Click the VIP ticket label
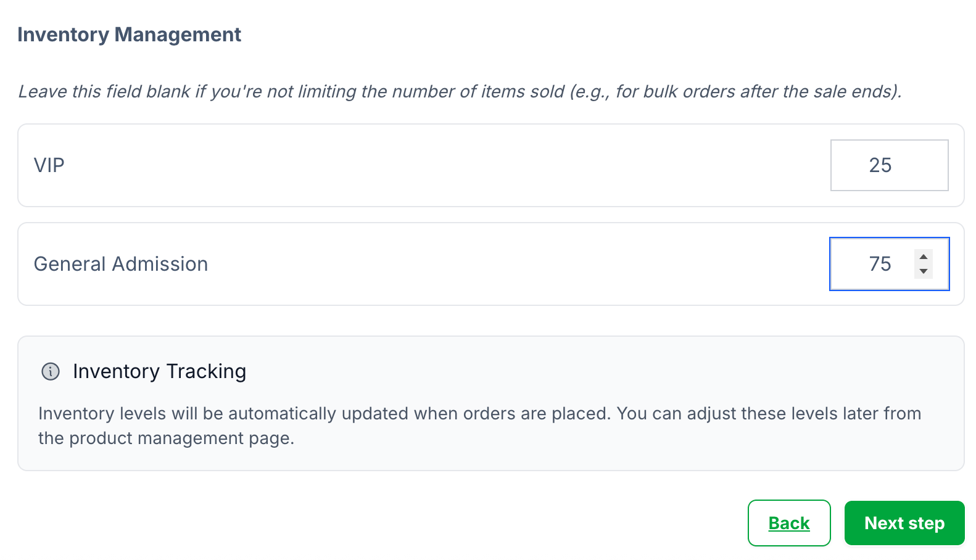Viewport: 976px width, 560px height. 49,165
